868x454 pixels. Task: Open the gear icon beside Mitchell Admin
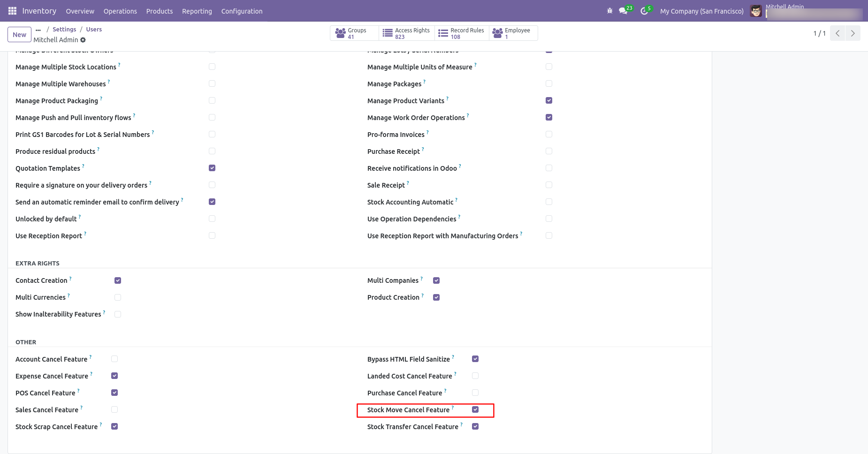pyautogui.click(x=83, y=40)
